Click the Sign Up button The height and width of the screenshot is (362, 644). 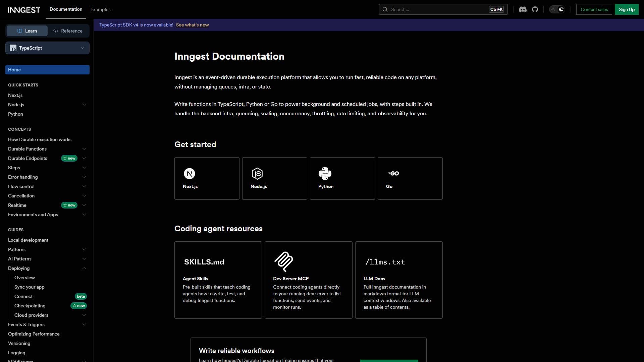pos(627,9)
